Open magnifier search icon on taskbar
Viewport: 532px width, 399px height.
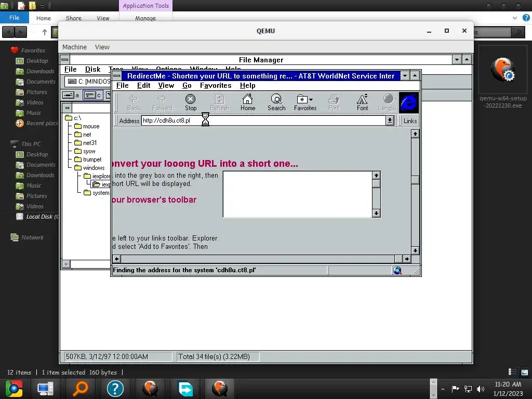[x=81, y=389]
